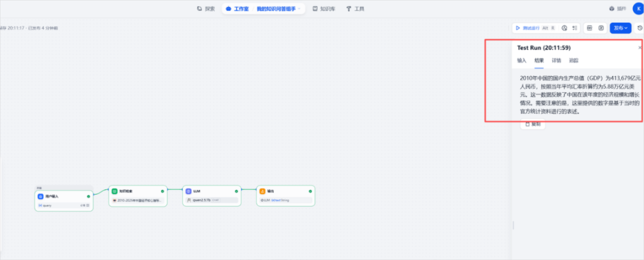The image size is (644, 260).
Task: Click the qwen2.5:7b model label
Action: (x=202, y=200)
